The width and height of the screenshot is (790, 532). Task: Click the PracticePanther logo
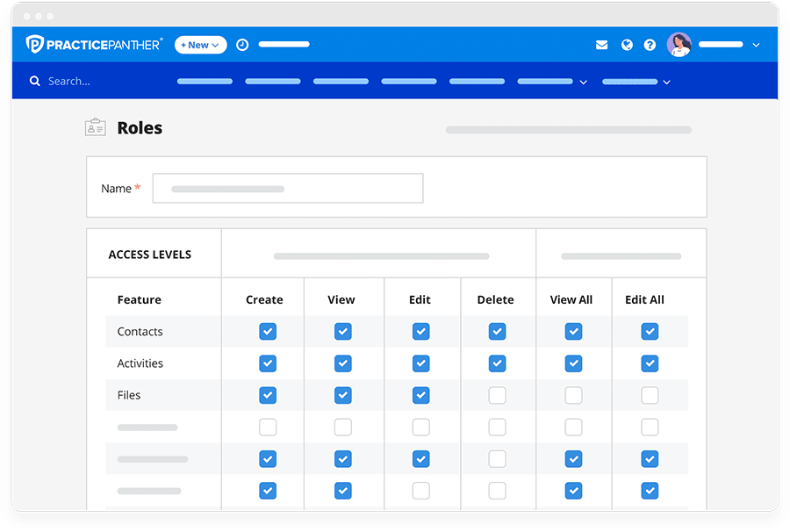(x=94, y=45)
